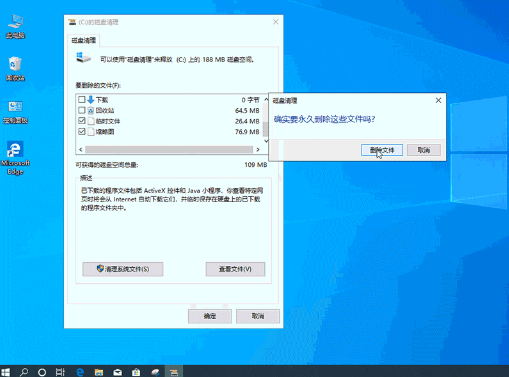Select the 临时文件 row label
The width and height of the screenshot is (509, 377).
108,121
